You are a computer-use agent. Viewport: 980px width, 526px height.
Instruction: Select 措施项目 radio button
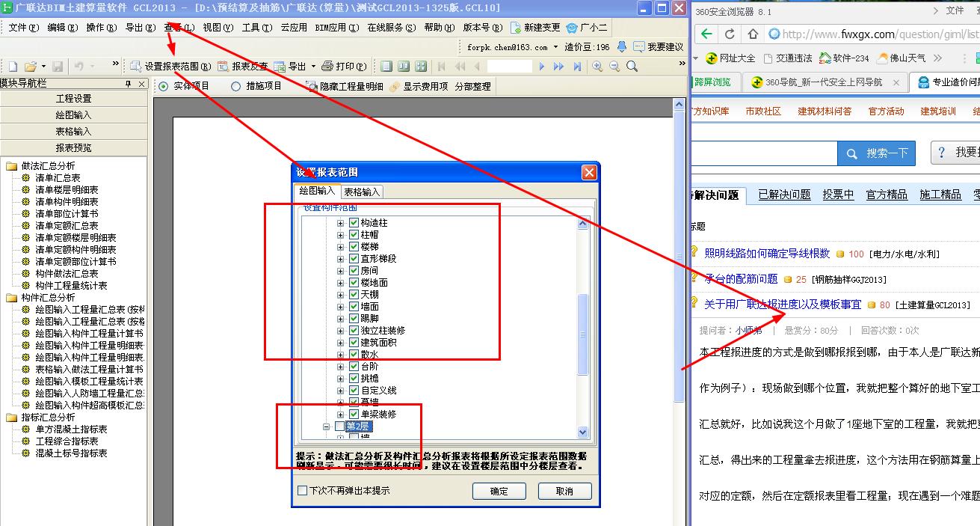click(236, 87)
